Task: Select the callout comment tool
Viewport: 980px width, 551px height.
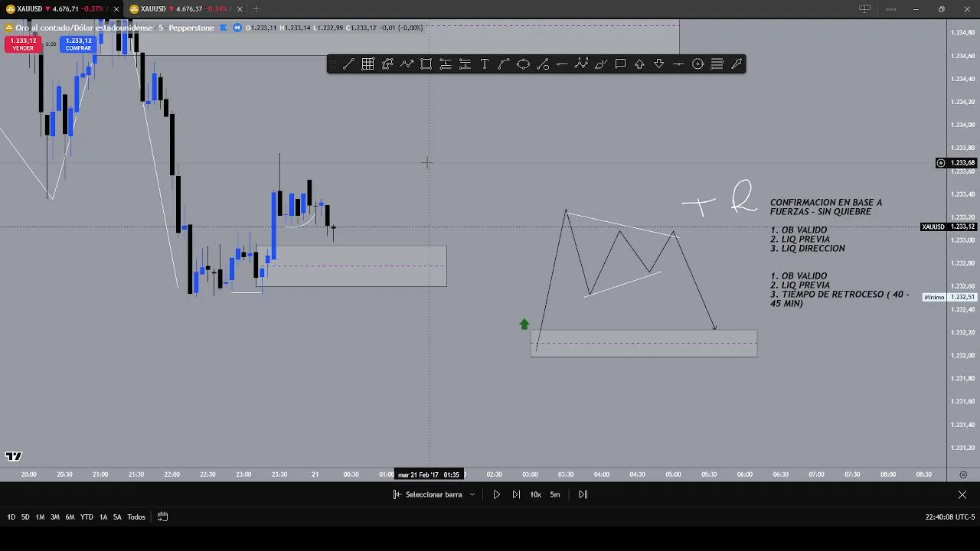Action: click(x=620, y=64)
